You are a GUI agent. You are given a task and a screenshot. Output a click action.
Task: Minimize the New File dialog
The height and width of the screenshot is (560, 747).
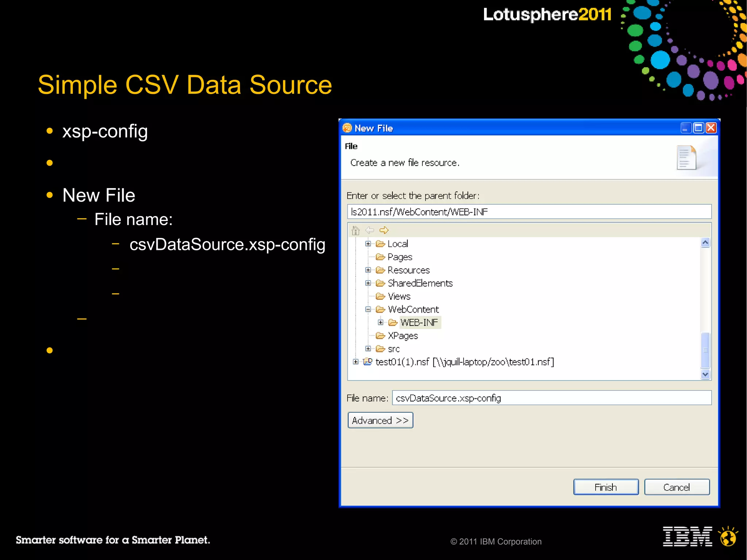tap(686, 128)
